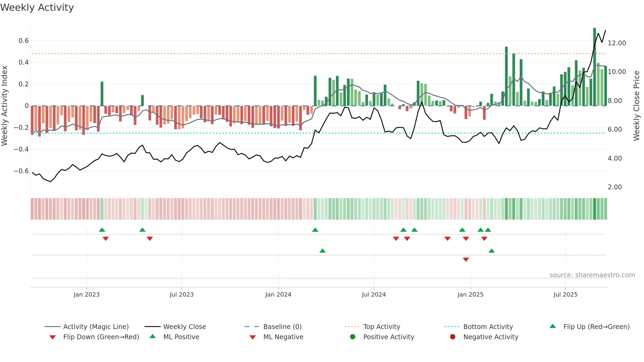The height and width of the screenshot is (362, 644).
Task: Click the Positive Activity green circle icon
Action: pyautogui.click(x=353, y=337)
